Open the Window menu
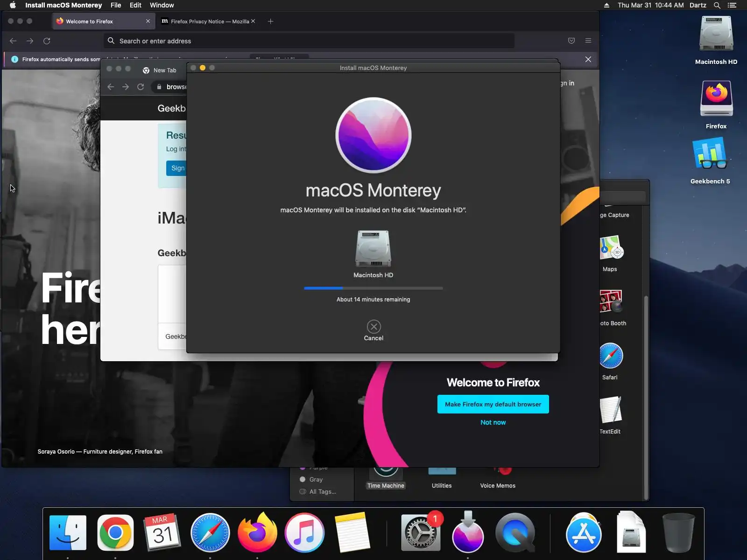 [x=162, y=5]
